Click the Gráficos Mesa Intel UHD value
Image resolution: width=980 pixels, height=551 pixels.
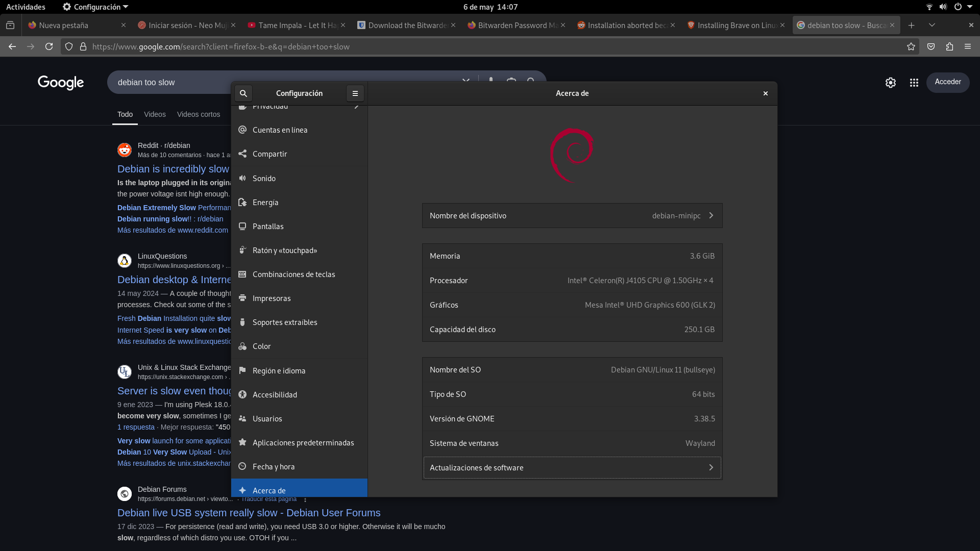coord(650,305)
